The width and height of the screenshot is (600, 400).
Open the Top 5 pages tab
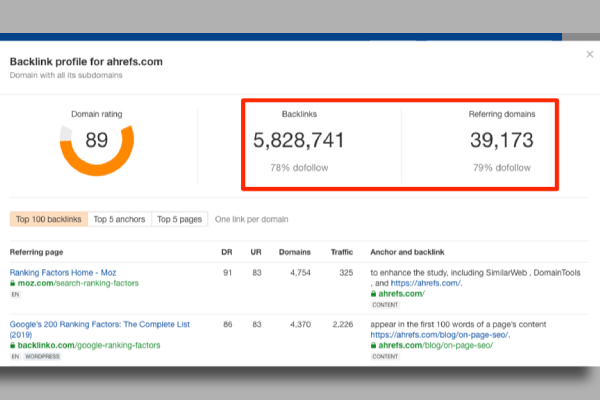point(179,219)
